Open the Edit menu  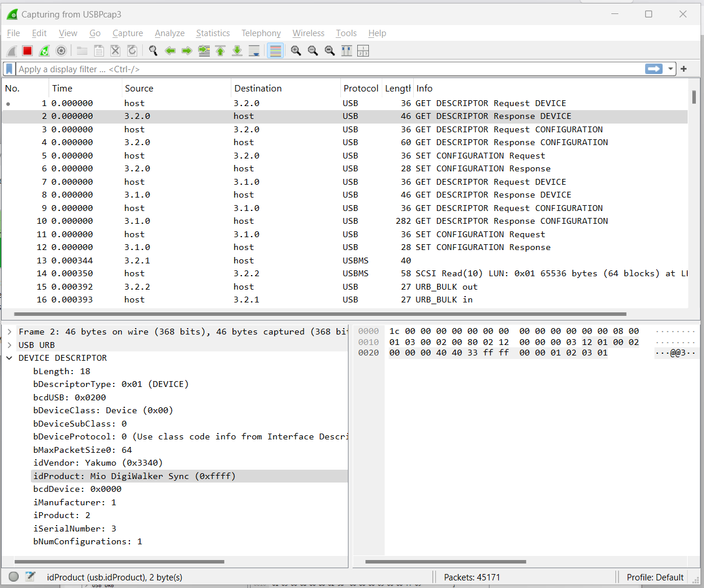[x=39, y=33]
